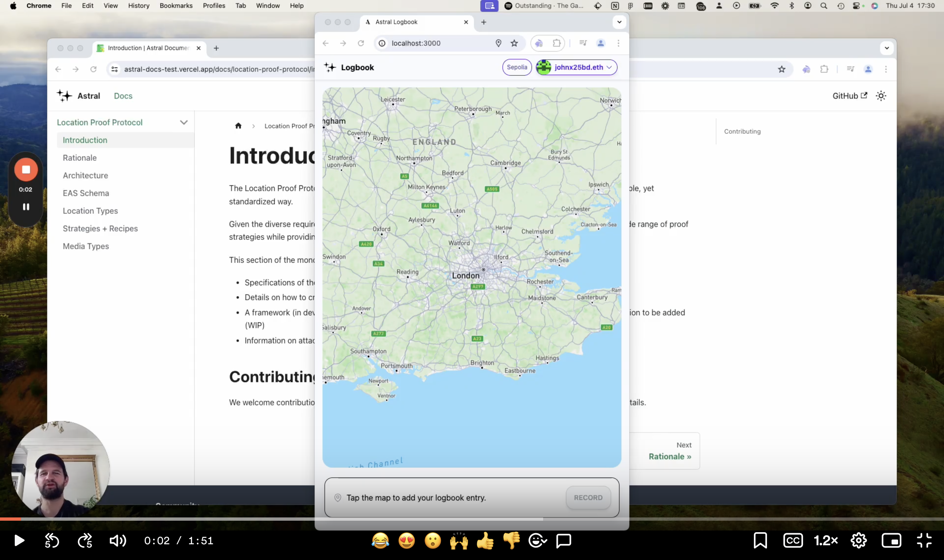Open the Extensions puzzle icon in Logbook window
Screen dimensions: 944x560
pyautogui.click(x=557, y=44)
